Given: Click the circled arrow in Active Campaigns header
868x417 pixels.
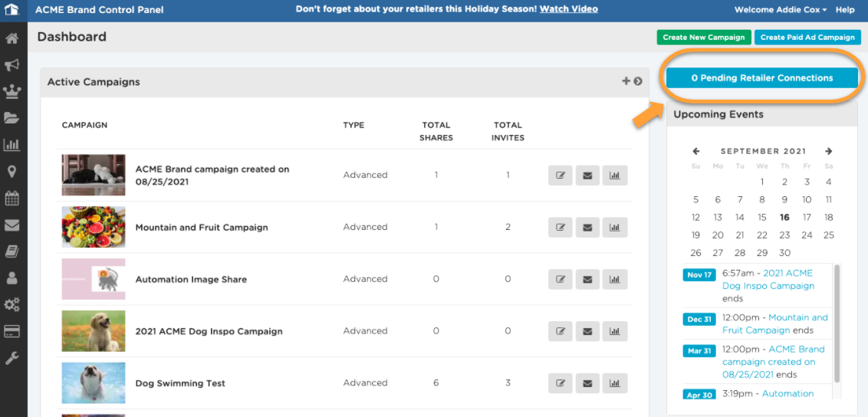Looking at the screenshot, I should (638, 81).
